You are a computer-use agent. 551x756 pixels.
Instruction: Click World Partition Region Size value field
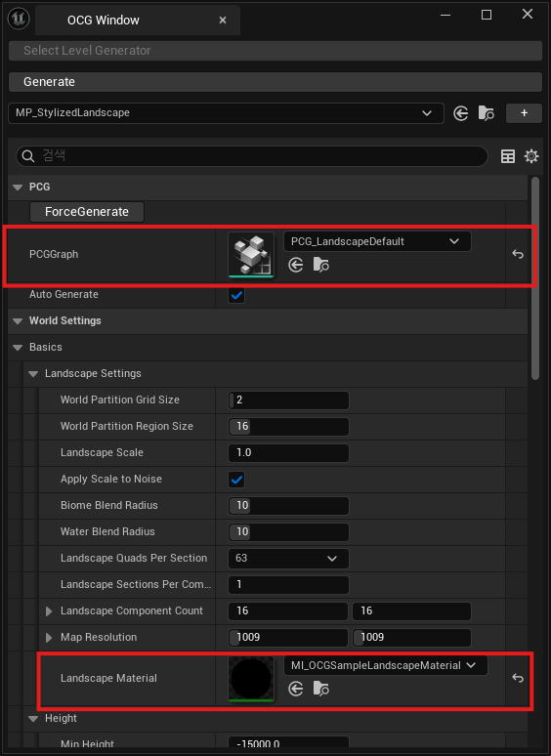288,427
